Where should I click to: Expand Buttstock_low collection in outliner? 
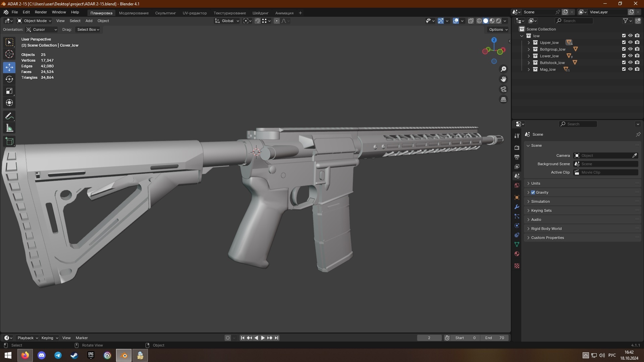pos(529,63)
